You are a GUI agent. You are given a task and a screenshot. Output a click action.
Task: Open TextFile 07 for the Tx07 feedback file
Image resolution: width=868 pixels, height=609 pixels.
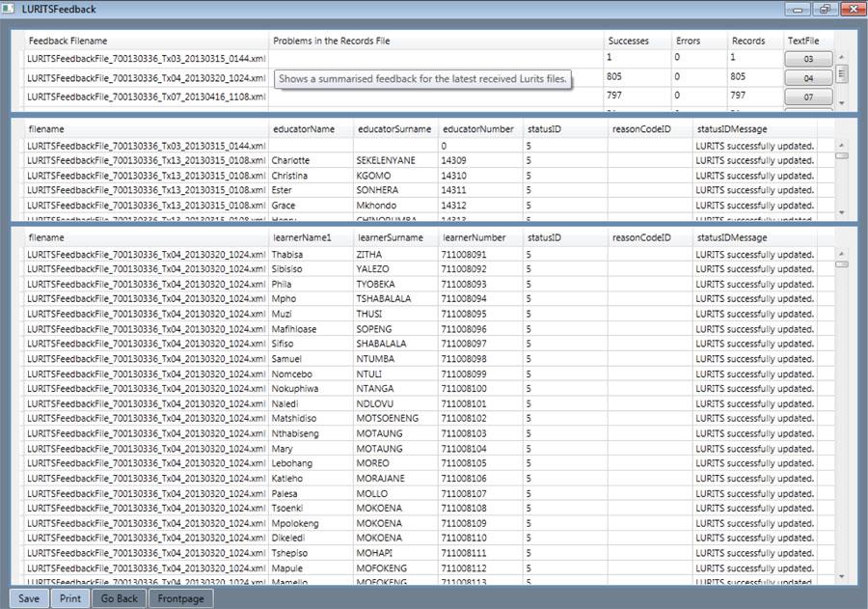[x=808, y=95]
